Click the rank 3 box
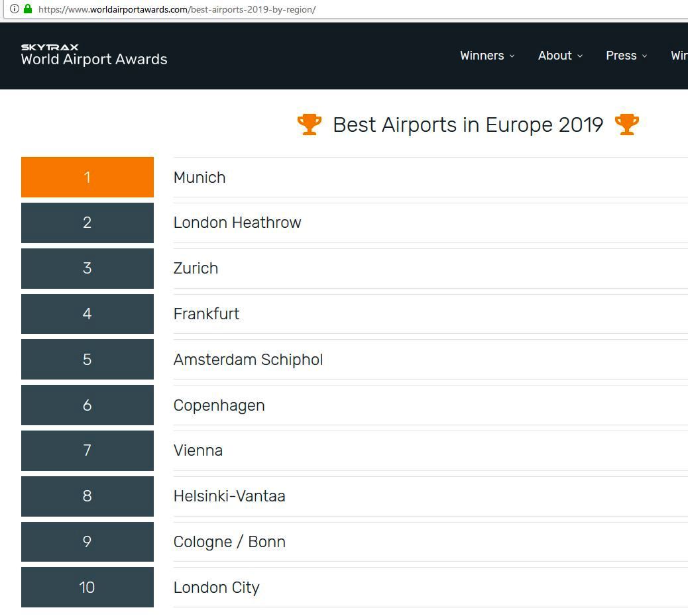Image resolution: width=688 pixels, height=616 pixels. click(87, 268)
